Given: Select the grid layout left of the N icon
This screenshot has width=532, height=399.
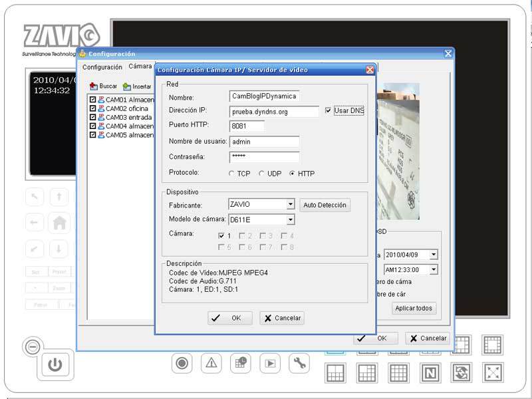Looking at the screenshot, I should point(398,373).
